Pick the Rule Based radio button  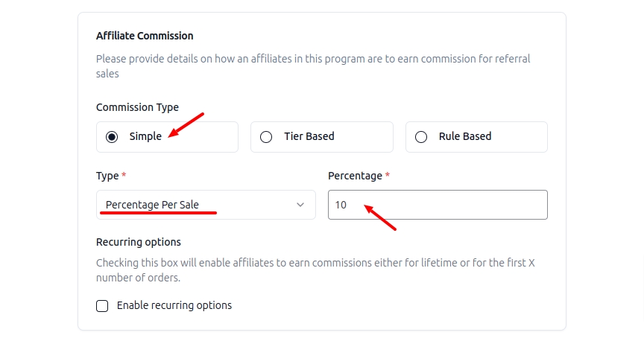420,137
